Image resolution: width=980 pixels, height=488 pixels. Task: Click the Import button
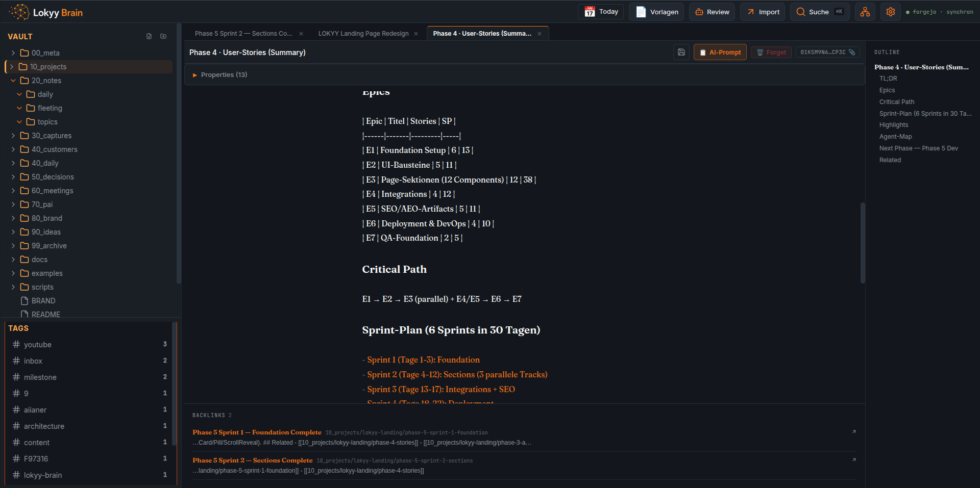[x=763, y=12]
